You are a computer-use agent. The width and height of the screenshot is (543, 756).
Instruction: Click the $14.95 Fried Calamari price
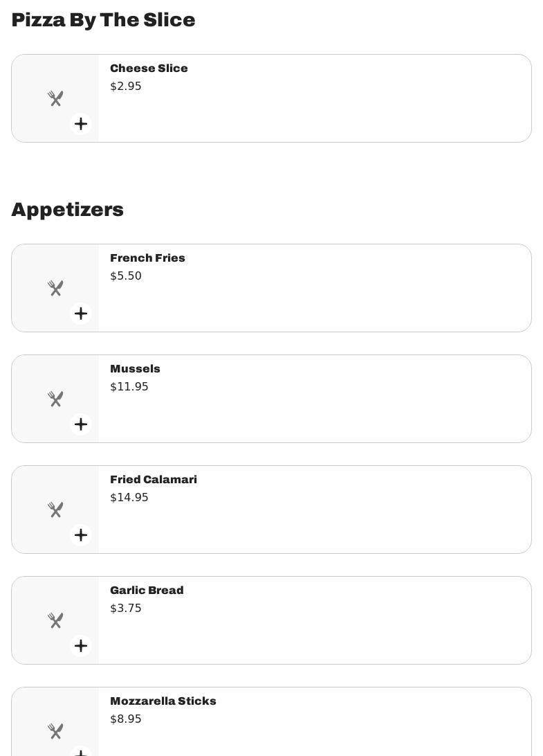click(x=129, y=498)
